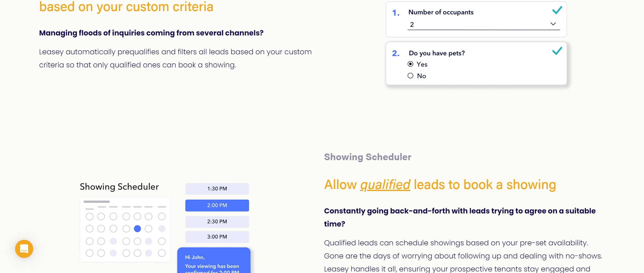This screenshot has height=273, width=644.
Task: Click checkmark icon beside Do you have pets
Action: click(557, 51)
